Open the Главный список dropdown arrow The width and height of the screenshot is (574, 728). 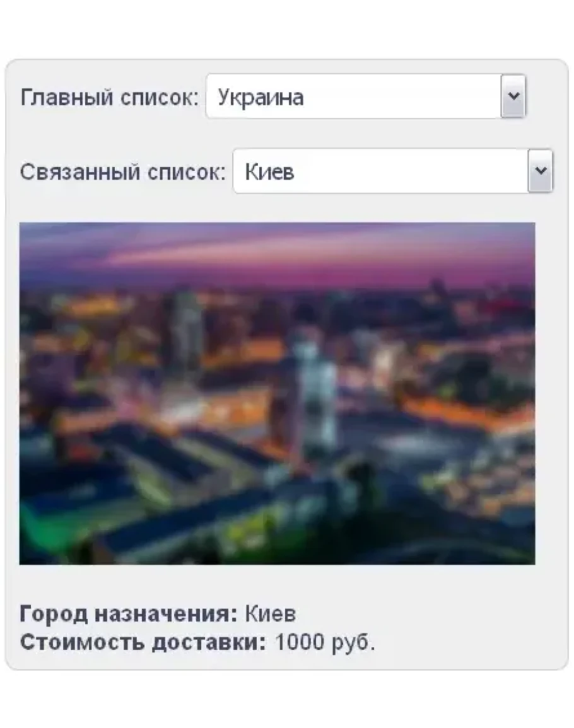pos(513,96)
